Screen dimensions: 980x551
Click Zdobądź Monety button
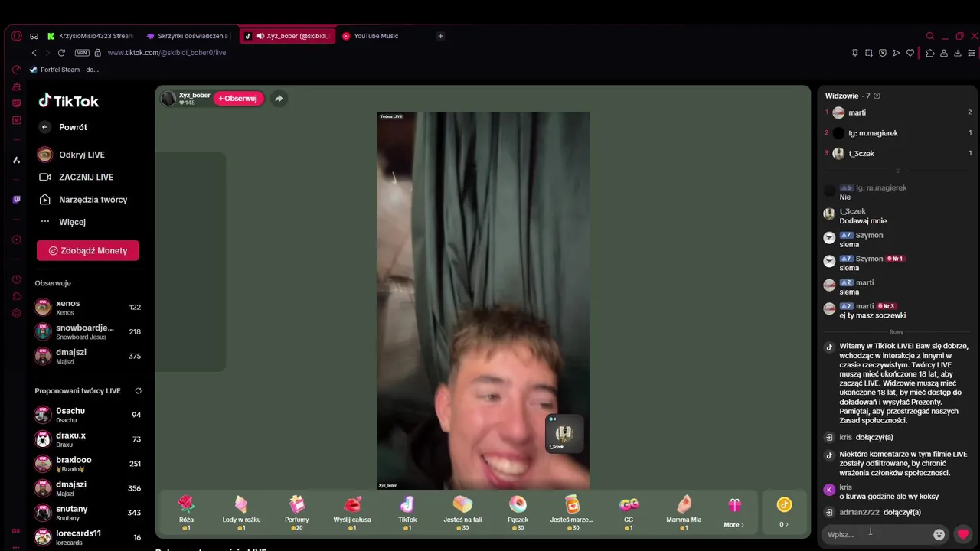88,250
